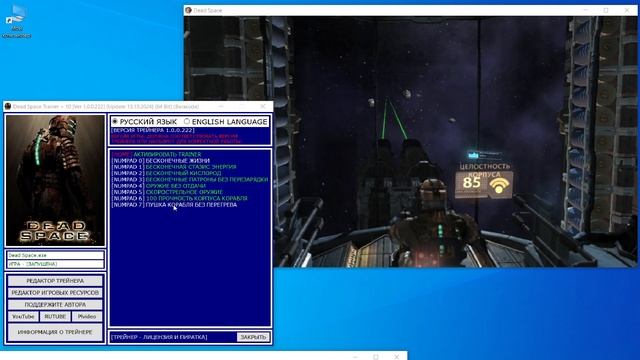The height and width of the screenshot is (360, 640).
Task: Click the [HOME] АКТИВИРОВАТЬ TRAINER line
Action: pyautogui.click(x=156, y=154)
